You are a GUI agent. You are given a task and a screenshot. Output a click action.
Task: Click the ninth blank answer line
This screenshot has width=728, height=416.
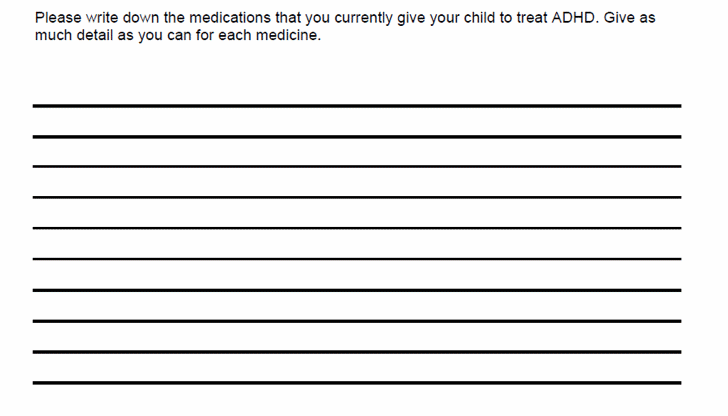(356, 352)
